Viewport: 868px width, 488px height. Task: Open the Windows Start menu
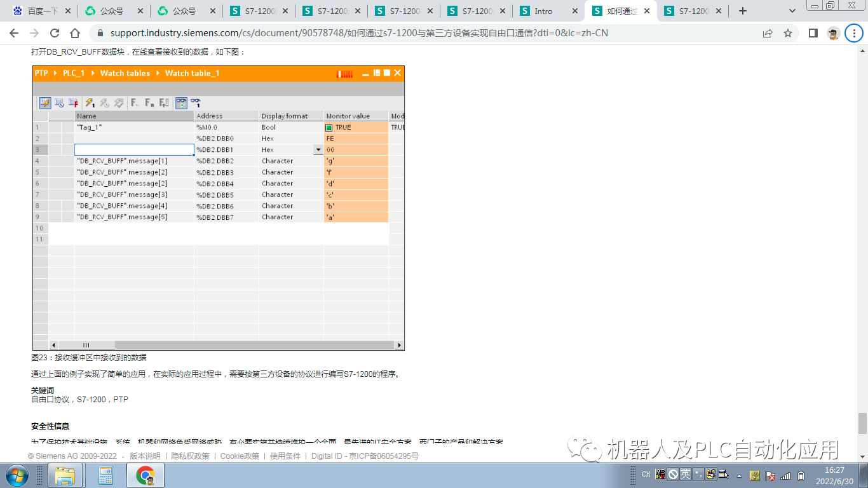(x=17, y=475)
